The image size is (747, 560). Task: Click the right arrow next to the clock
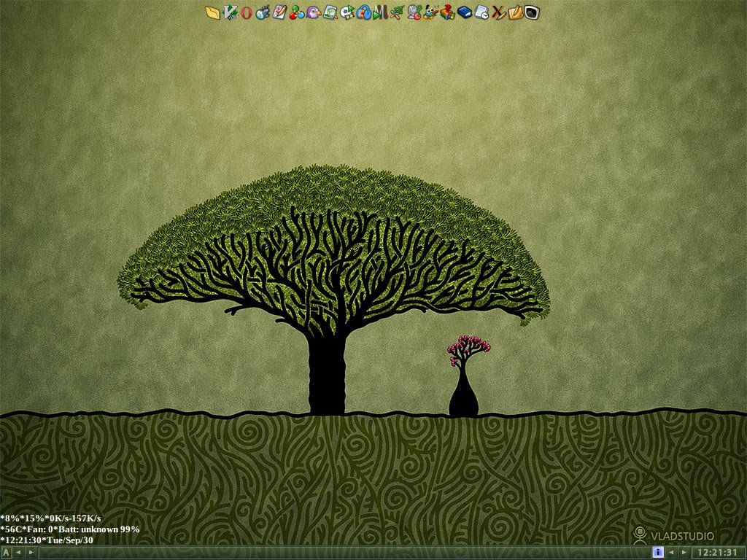684,553
